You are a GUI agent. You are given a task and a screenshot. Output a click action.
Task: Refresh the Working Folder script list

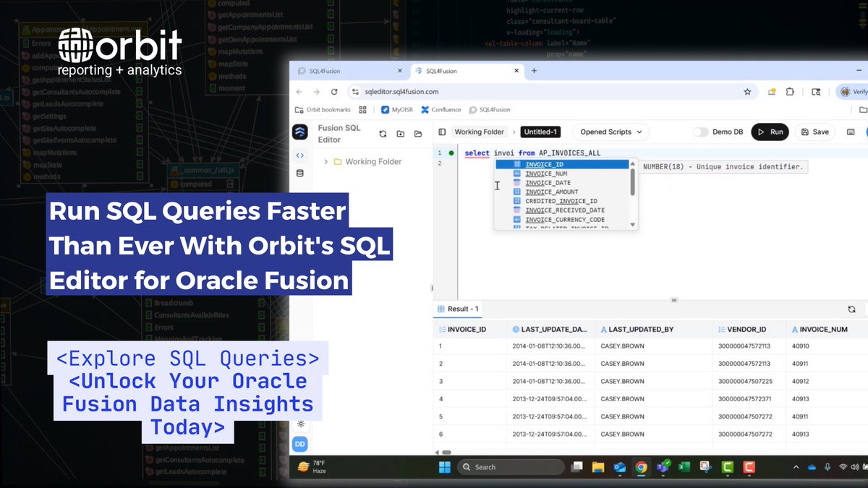coord(383,132)
